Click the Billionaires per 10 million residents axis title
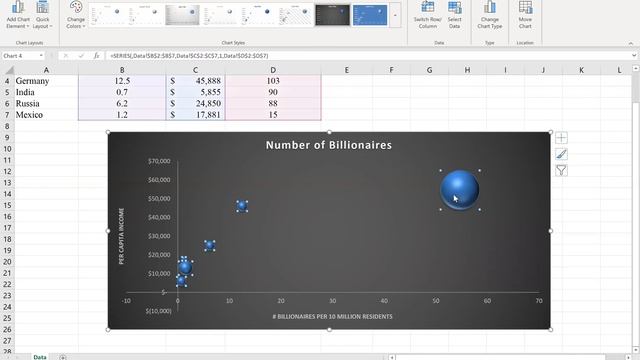Image resolution: width=640 pixels, height=360 pixels. click(x=332, y=316)
